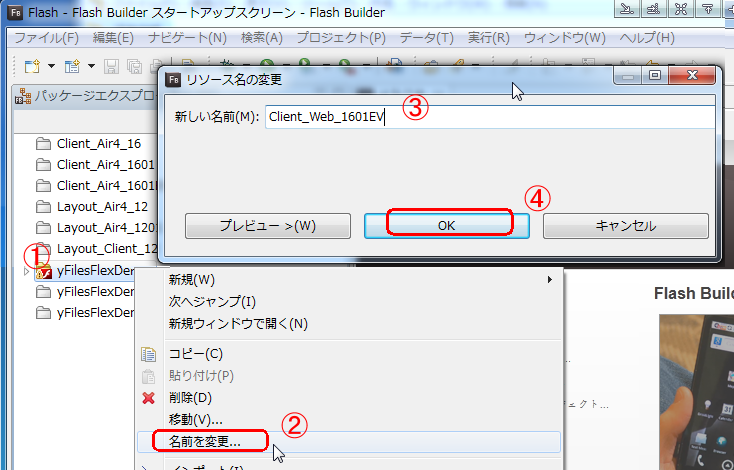This screenshot has height=470, width=734.
Task: Click the up-arrow-to-bar title bar button
Action: 708,8
